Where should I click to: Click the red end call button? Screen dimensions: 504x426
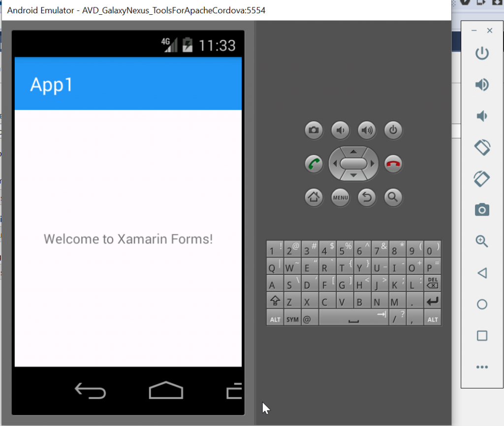(393, 164)
